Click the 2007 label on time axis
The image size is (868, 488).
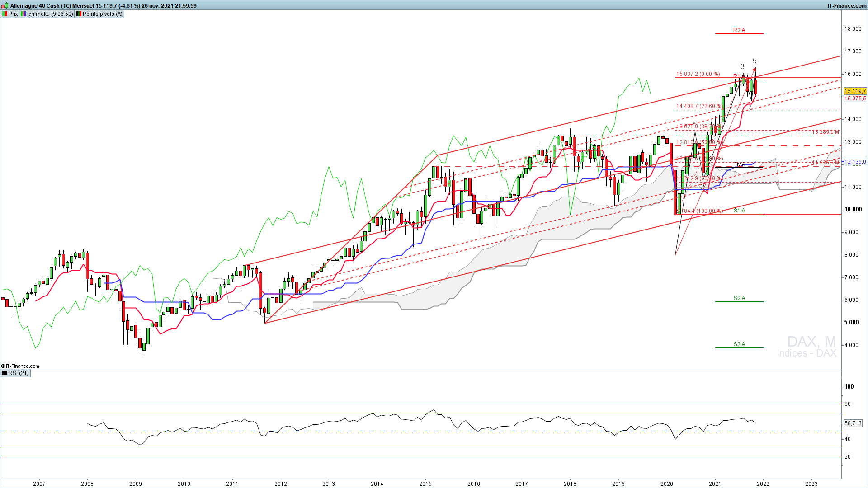[39, 484]
